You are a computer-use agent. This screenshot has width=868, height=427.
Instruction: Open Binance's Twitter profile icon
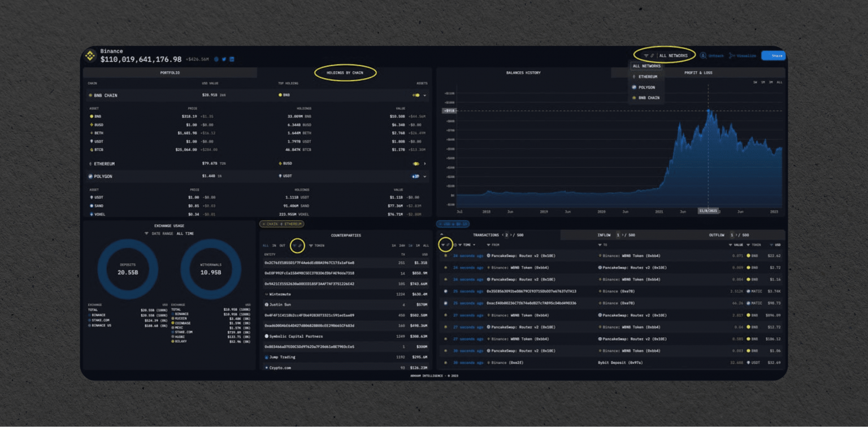coord(224,58)
